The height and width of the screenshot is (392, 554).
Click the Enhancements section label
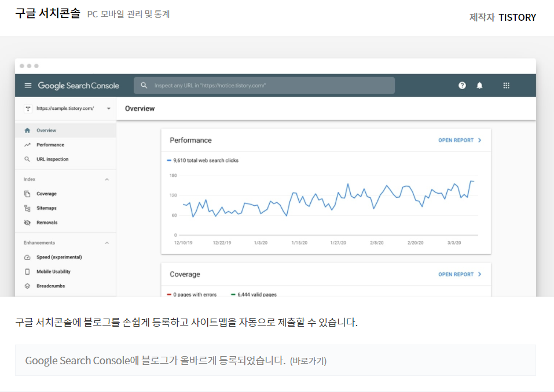39,243
